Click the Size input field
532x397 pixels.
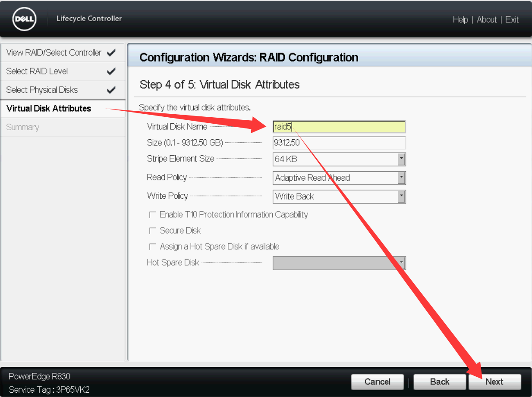[x=339, y=143]
